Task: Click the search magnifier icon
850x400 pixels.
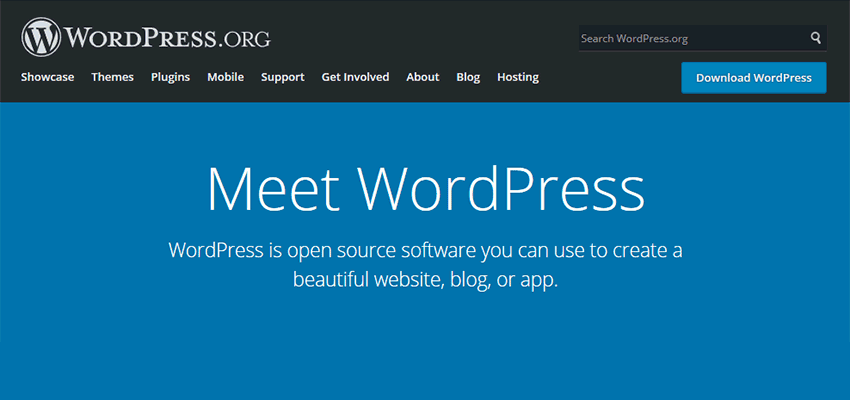Action: (816, 38)
